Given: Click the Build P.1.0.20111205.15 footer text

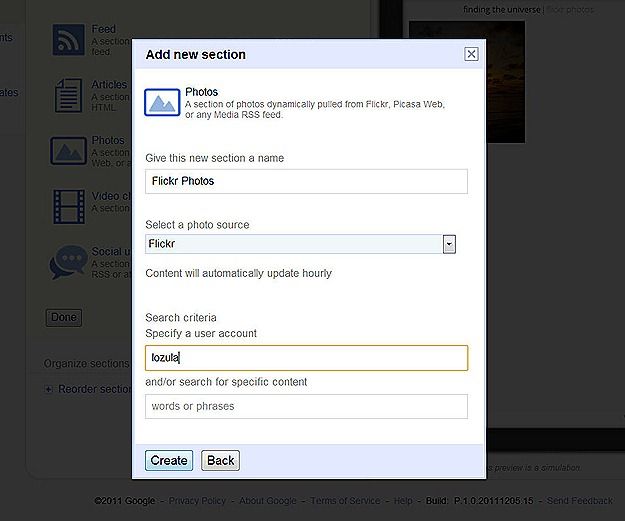Looking at the screenshot, I should click(480, 501).
